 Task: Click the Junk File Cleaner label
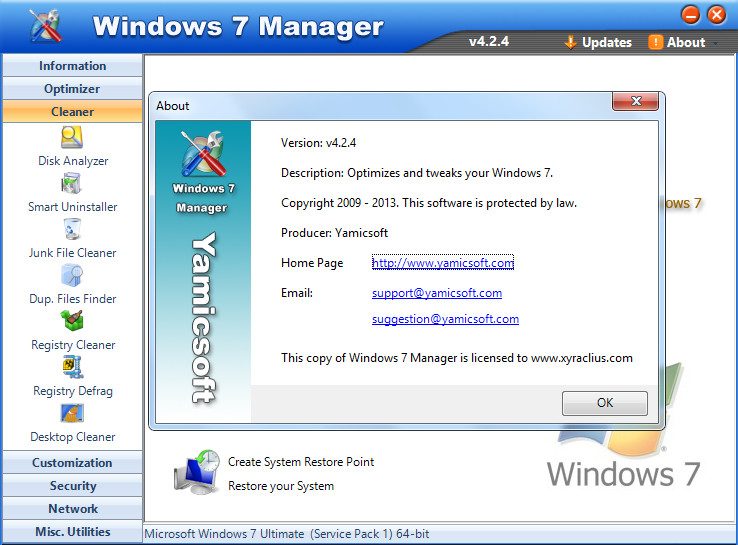[x=72, y=253]
